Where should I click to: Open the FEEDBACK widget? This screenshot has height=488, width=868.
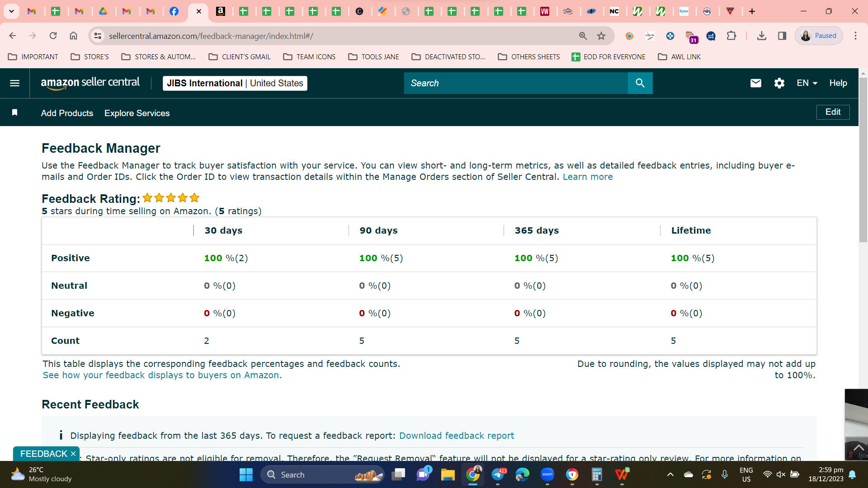(x=43, y=454)
